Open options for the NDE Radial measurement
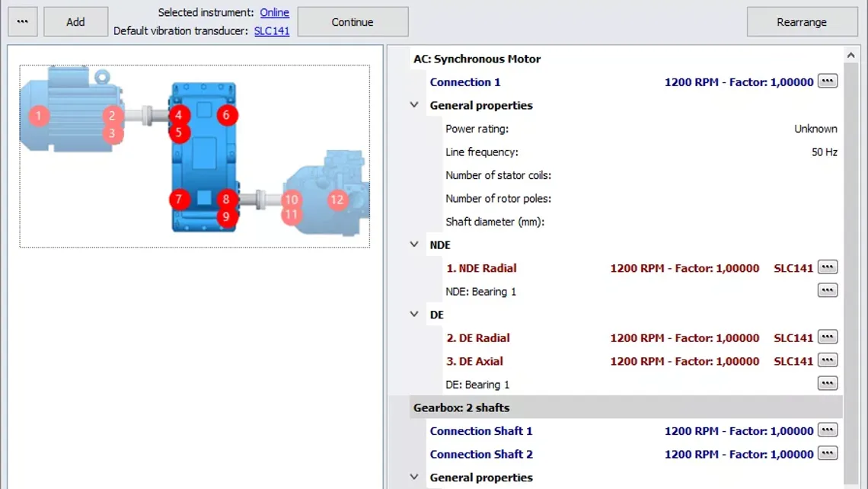 pos(827,267)
